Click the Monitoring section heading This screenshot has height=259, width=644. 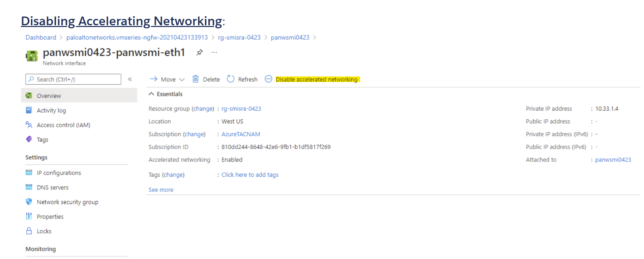click(41, 249)
